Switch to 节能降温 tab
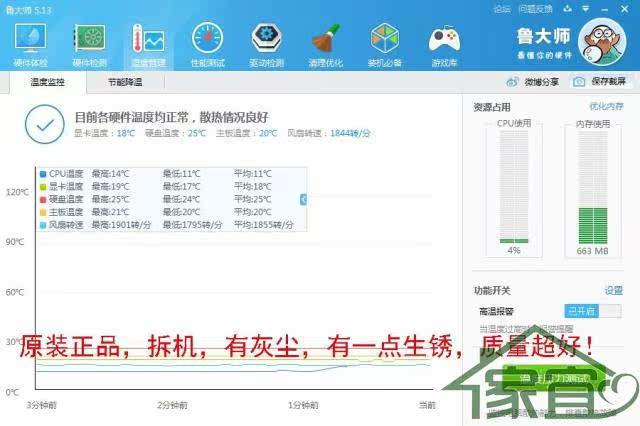The image size is (640, 426). [125, 82]
